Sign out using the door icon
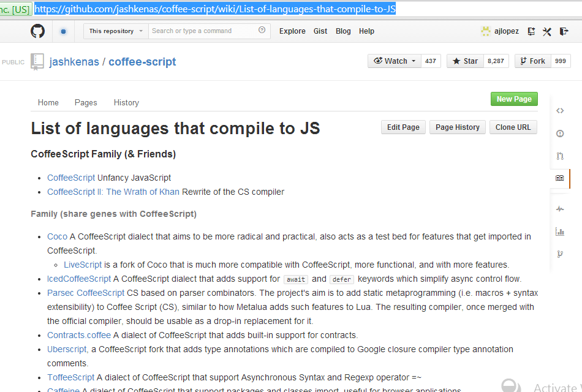 pos(564,31)
